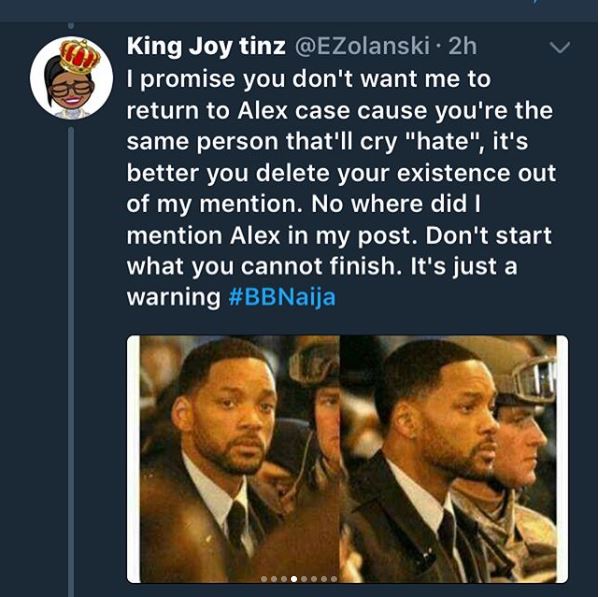
Task: Click the highlighted active carousel dot
Action: [x=293, y=579]
